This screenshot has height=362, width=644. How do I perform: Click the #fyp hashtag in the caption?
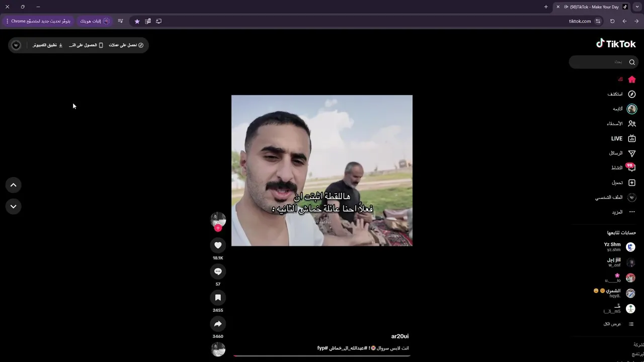(x=323, y=348)
